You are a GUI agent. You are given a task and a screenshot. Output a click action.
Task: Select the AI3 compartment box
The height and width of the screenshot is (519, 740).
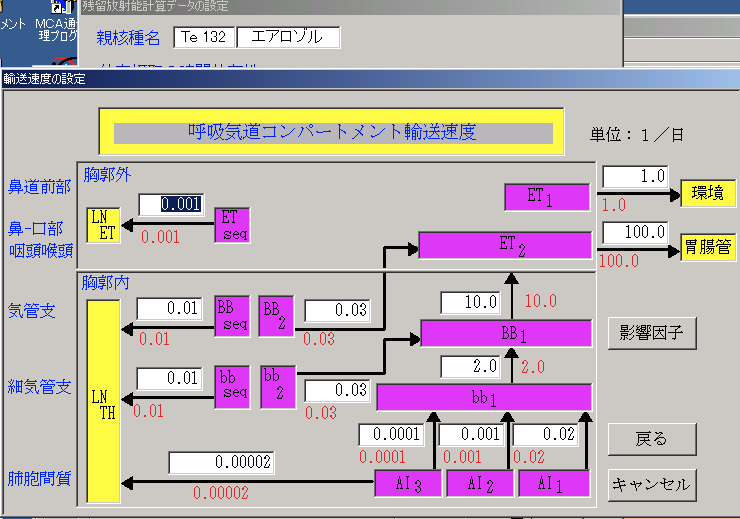tap(406, 483)
